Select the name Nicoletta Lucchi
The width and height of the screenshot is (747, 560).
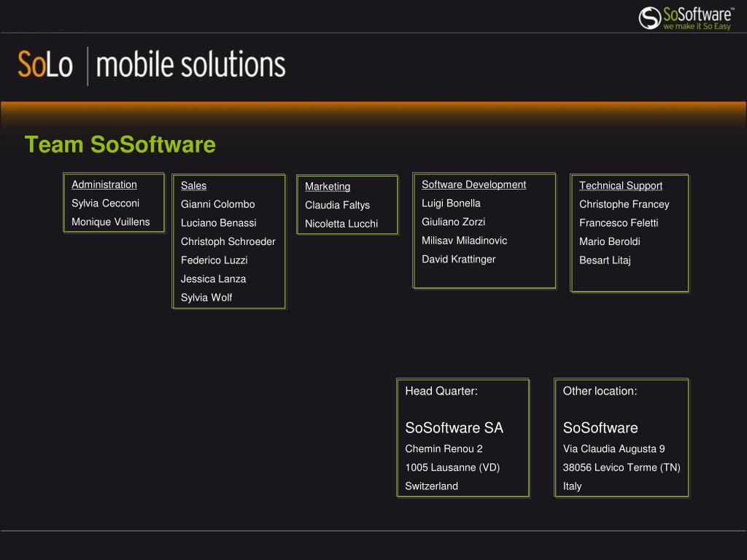point(341,224)
